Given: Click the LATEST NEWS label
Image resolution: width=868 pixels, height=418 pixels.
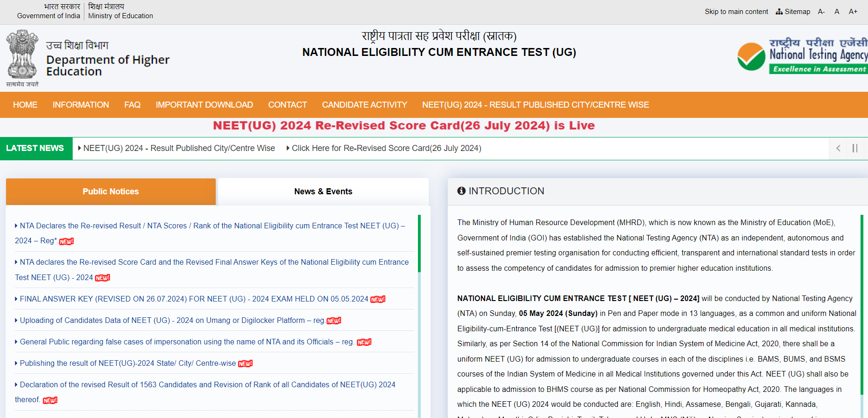Looking at the screenshot, I should click(35, 148).
